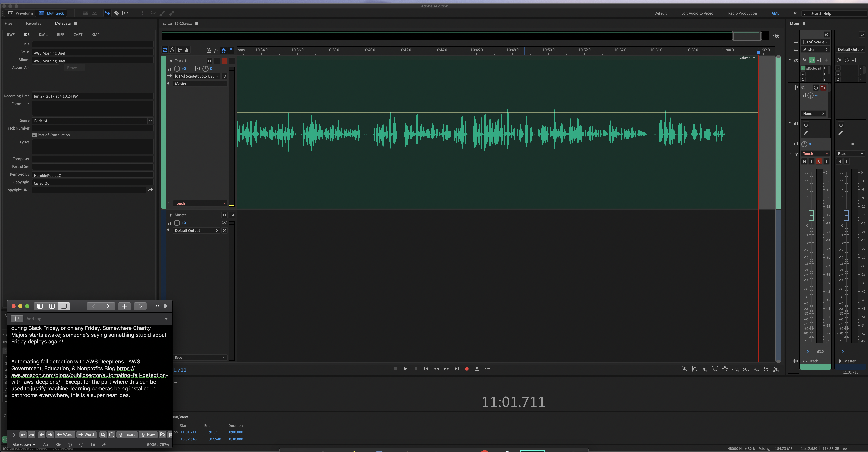Toggle Part of Compilation checkbox
Viewport: 868px width, 452px height.
[x=34, y=135]
